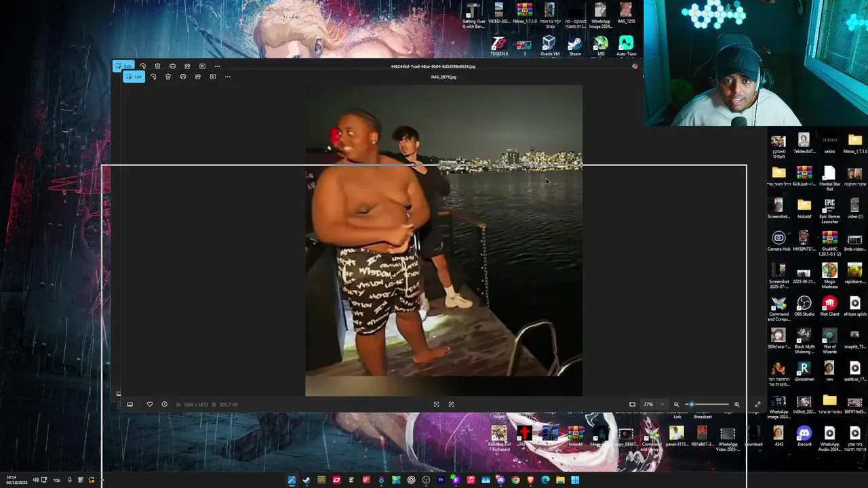Screen dimensions: 868x488
Task: Select the Magic Madness desktop icon
Action: [829, 276]
